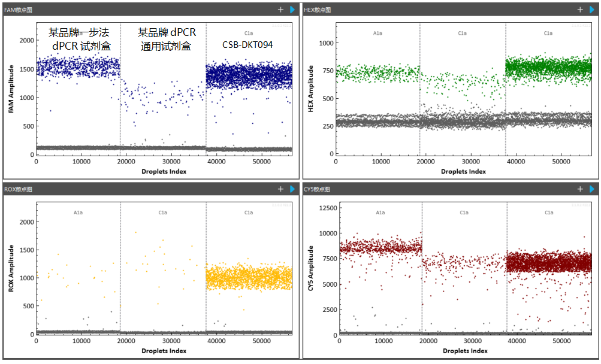Click the plus icon in FAM panel header
The height and width of the screenshot is (364, 601).
280,10
